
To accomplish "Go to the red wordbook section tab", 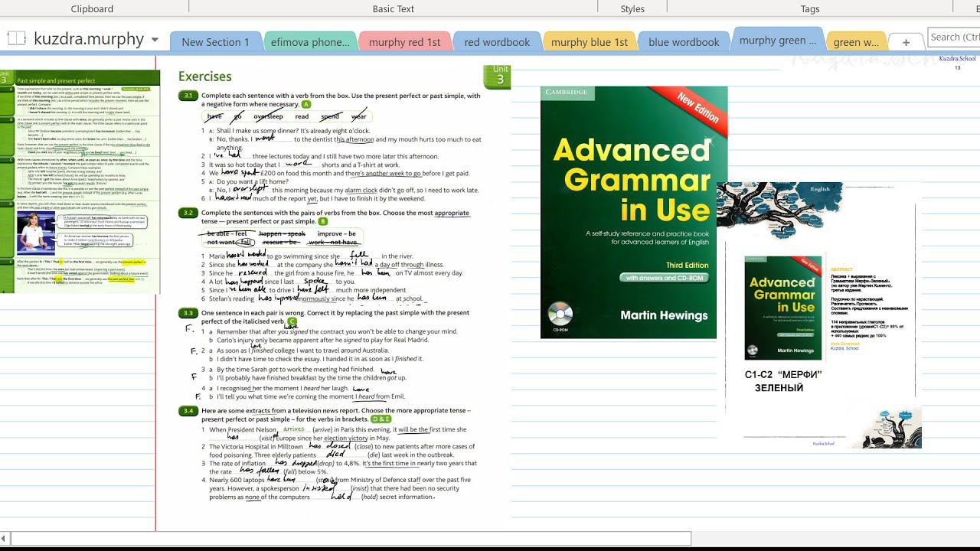I will 497,42.
